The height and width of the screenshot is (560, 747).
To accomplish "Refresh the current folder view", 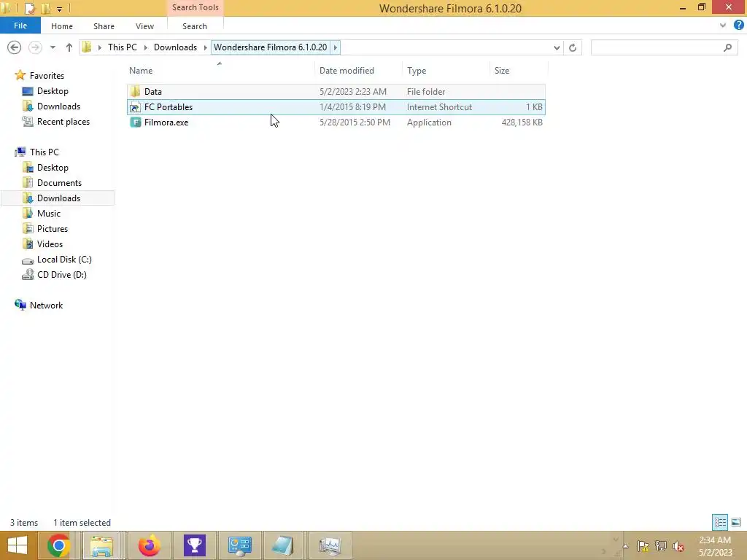I will click(x=573, y=47).
